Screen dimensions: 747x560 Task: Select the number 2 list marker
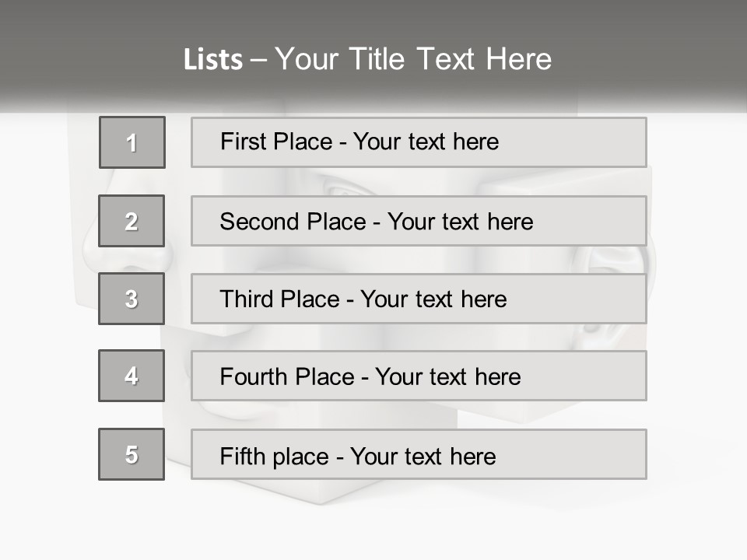click(132, 221)
